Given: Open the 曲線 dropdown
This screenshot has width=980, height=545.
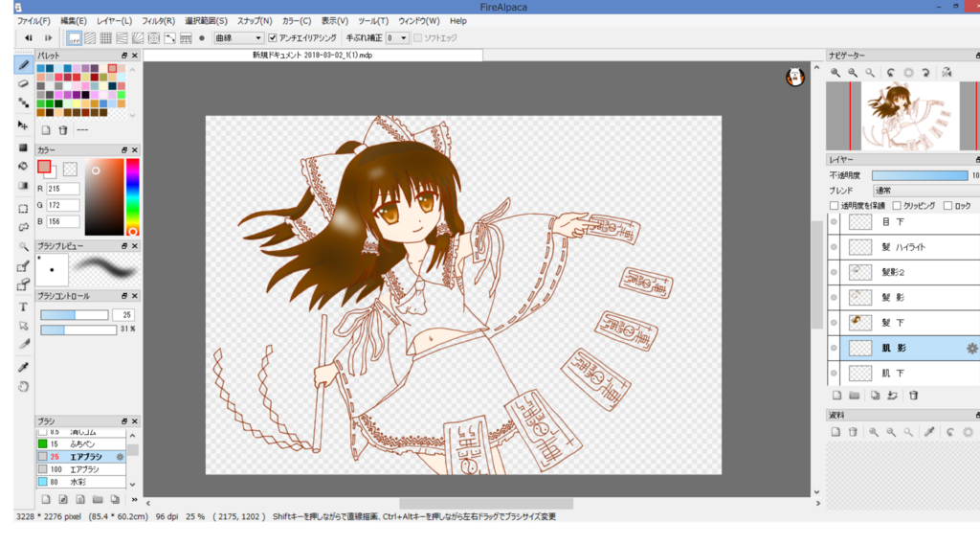Looking at the screenshot, I should [238, 38].
